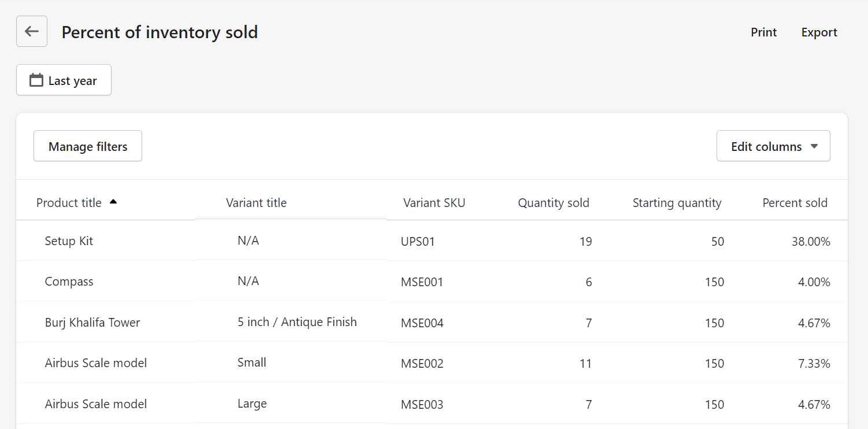
Task: Select the Compass product row
Action: [432, 282]
